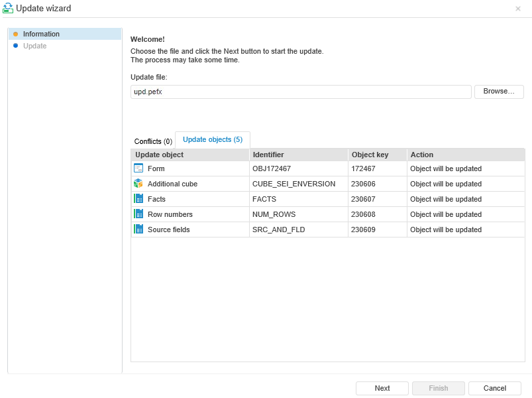This screenshot has height=398, width=532.
Task: Select the Update step in sidebar
Action: (x=35, y=46)
